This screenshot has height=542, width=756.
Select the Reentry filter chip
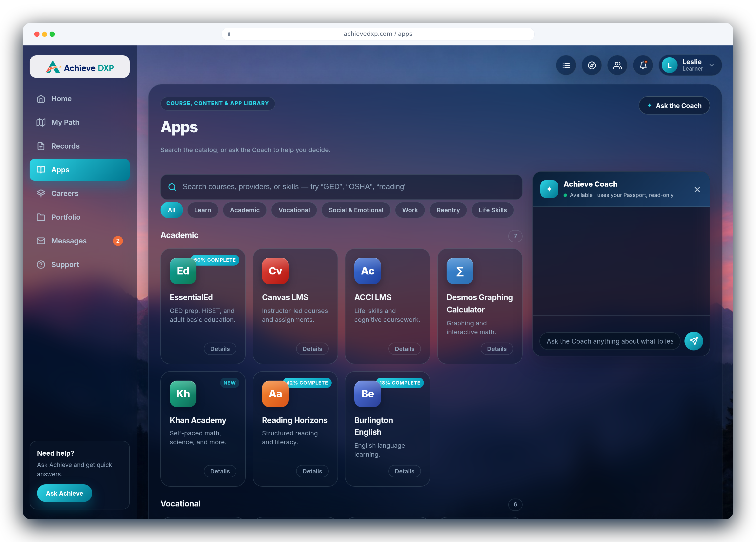[448, 210]
